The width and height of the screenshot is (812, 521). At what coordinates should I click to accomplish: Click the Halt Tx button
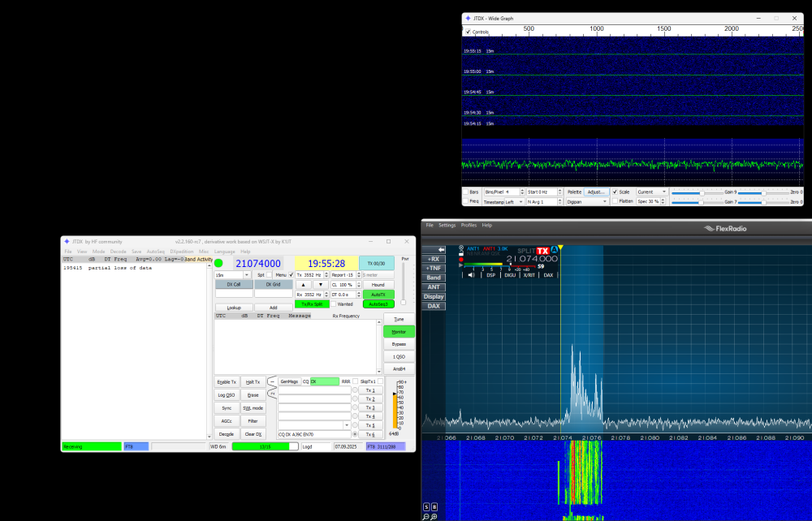pos(253,382)
